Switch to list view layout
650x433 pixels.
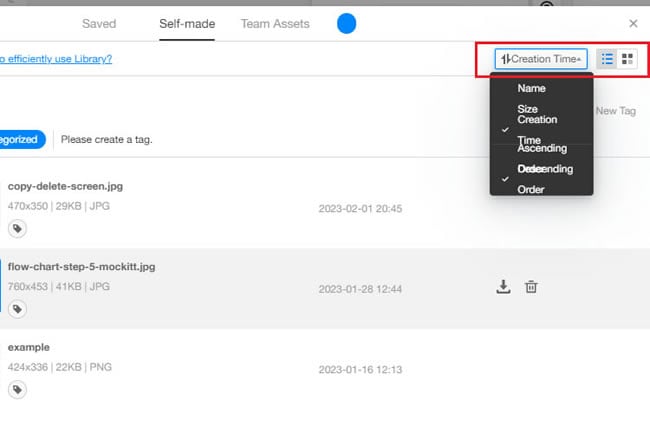(607, 59)
